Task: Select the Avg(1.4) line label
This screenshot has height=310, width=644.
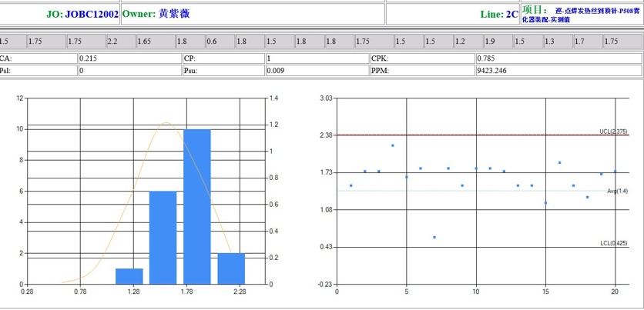Action: tap(617, 191)
